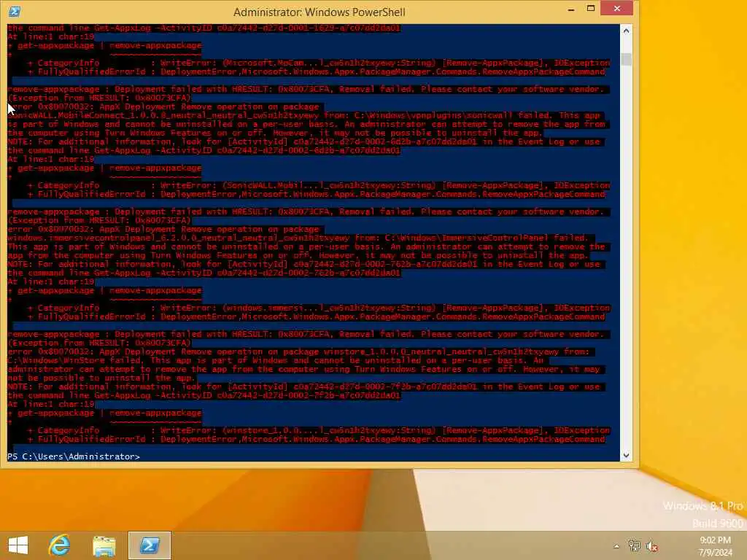Click CategoryInfo line mentioning windows.immersi

tap(318, 308)
